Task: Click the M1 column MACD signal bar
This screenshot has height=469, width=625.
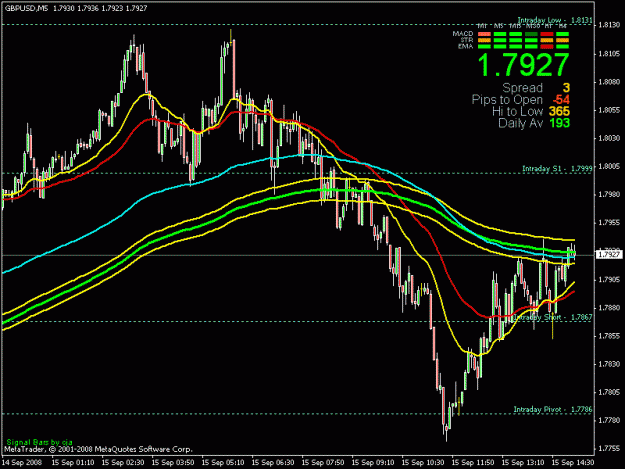Action: [484, 34]
